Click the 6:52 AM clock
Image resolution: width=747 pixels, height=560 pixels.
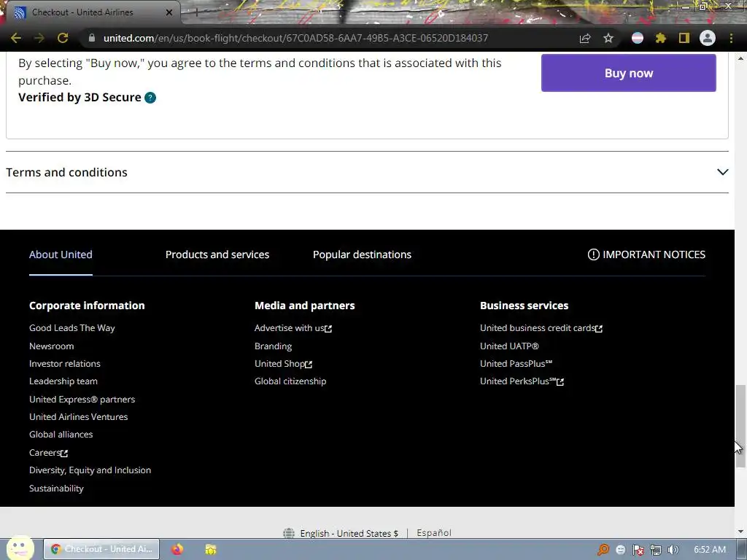pos(710,550)
